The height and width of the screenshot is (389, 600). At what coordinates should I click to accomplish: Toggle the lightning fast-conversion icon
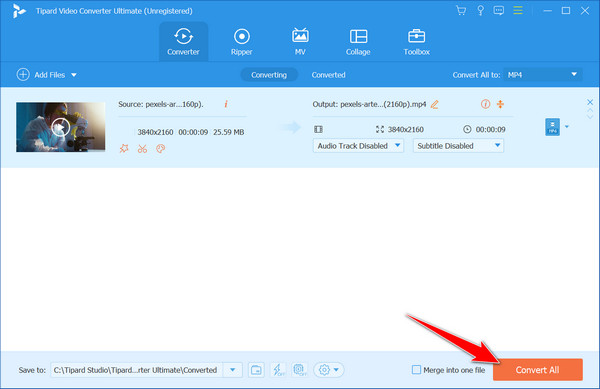click(278, 370)
